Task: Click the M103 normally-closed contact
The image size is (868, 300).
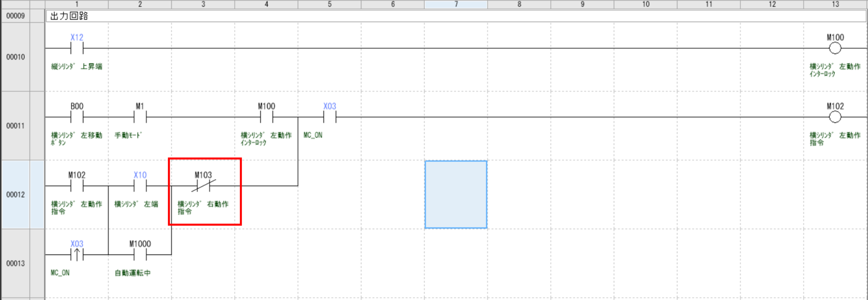Action: pyautogui.click(x=203, y=186)
